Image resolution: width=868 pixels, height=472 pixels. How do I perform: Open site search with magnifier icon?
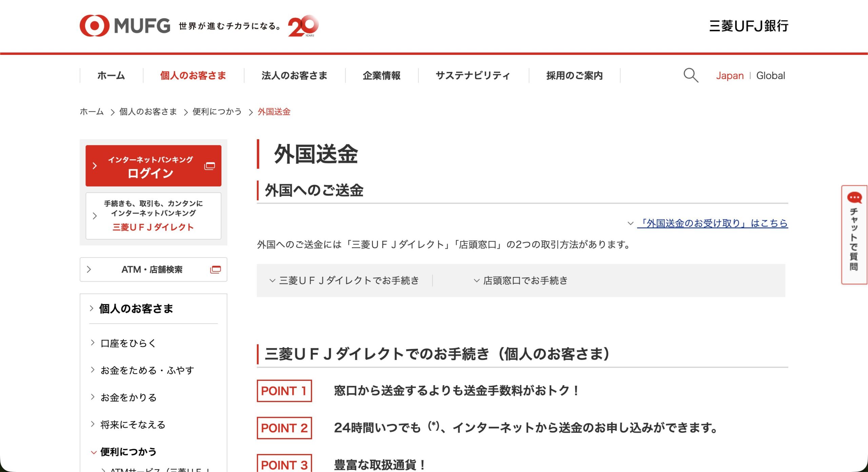point(691,75)
